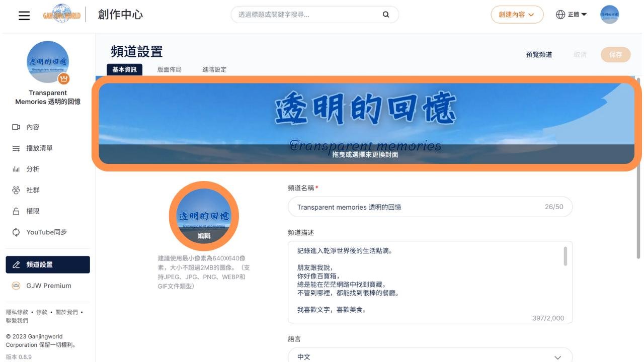
Task: Click the 預覽頻道 link
Action: point(539,55)
